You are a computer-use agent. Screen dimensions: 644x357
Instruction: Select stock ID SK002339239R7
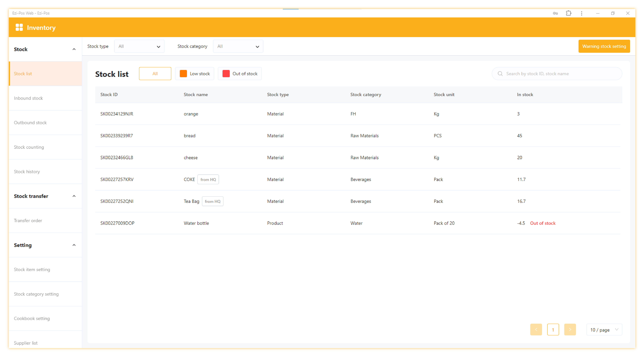[117, 136]
